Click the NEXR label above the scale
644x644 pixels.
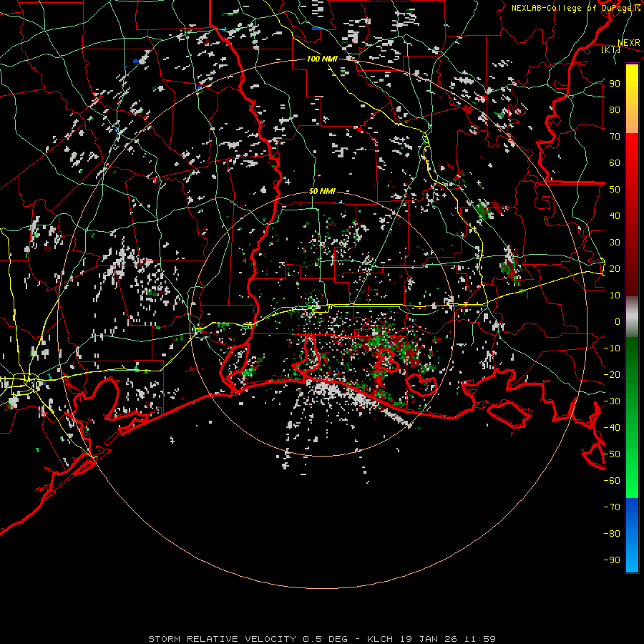(628, 43)
